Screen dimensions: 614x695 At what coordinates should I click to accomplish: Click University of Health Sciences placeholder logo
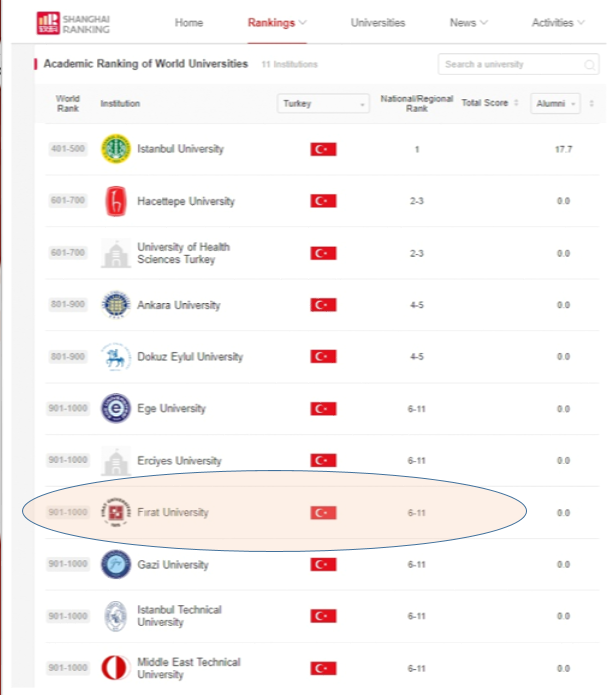(116, 253)
